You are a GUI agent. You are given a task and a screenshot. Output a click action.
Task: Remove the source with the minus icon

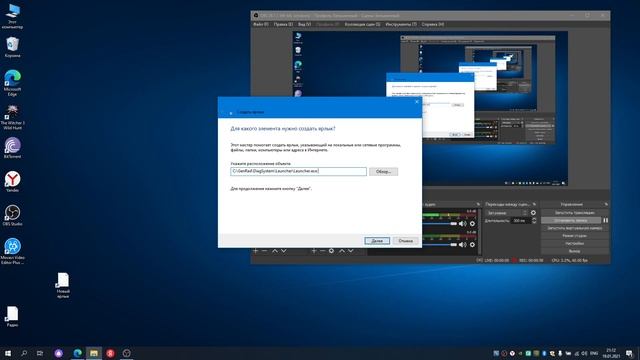click(x=322, y=251)
